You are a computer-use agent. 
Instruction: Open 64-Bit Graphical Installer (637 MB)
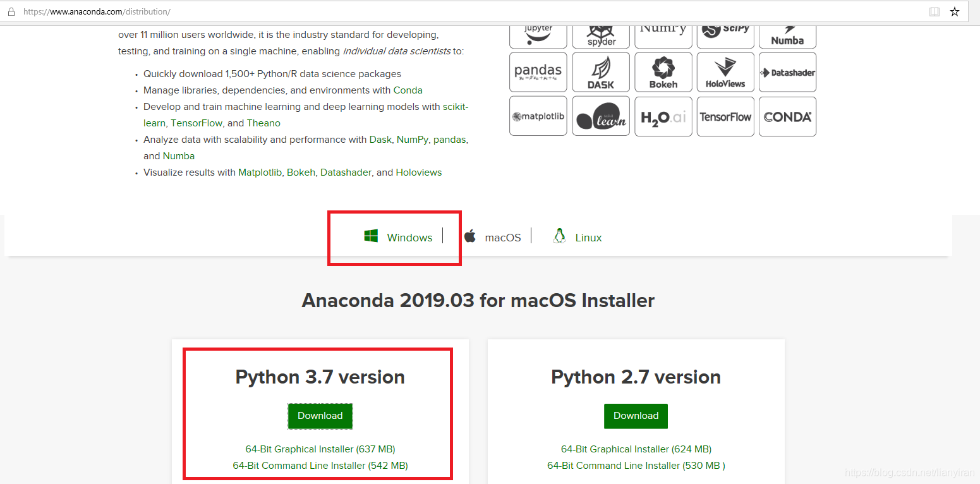[320, 449]
